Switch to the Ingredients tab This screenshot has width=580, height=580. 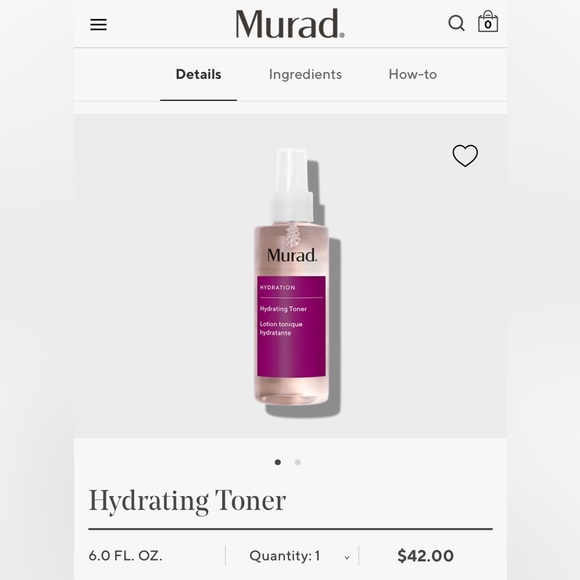tap(305, 75)
